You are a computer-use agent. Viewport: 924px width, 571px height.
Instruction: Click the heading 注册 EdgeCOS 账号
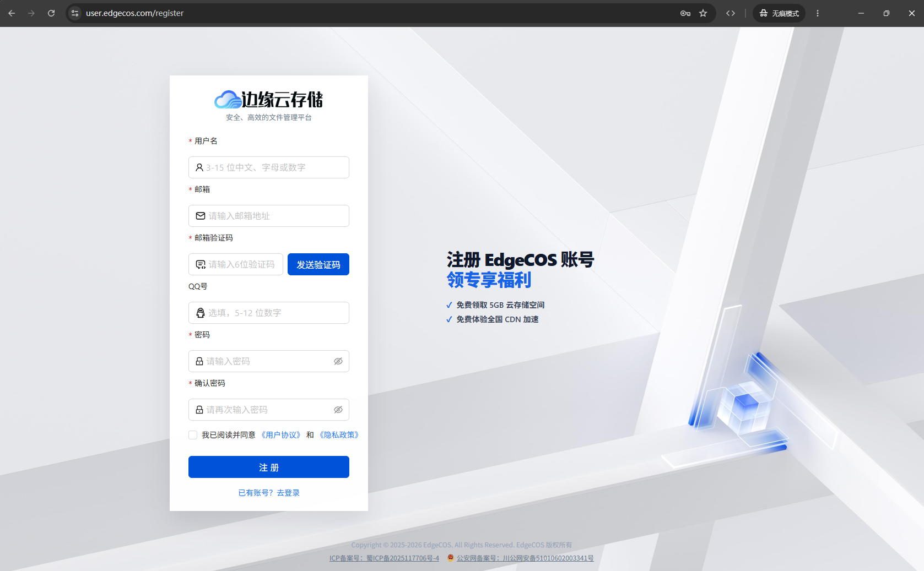coord(520,259)
